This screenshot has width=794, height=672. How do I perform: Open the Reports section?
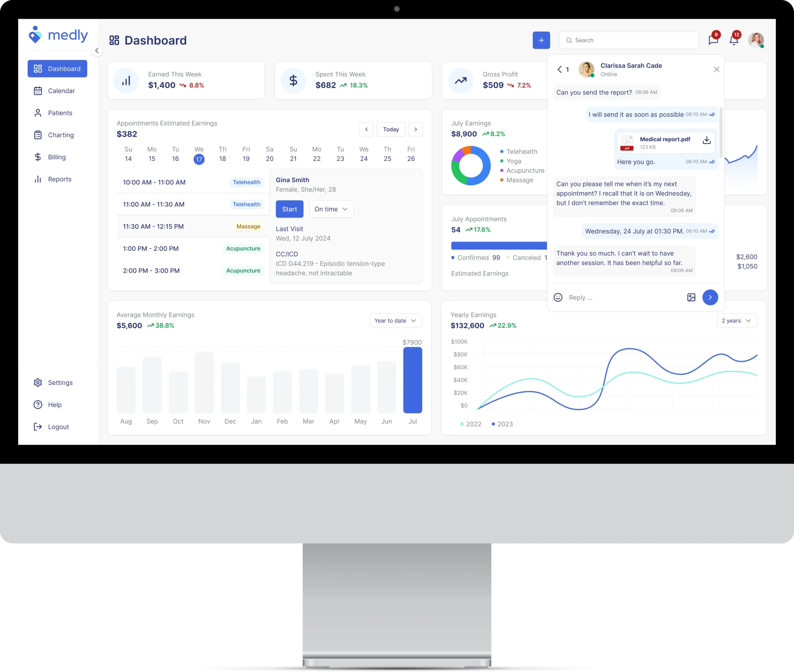click(x=59, y=179)
